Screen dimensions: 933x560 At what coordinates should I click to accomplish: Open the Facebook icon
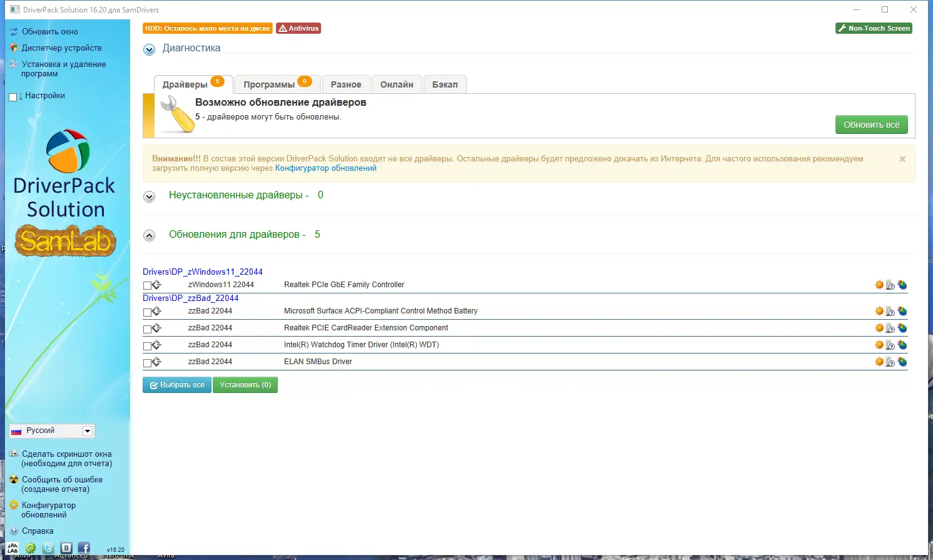84,548
